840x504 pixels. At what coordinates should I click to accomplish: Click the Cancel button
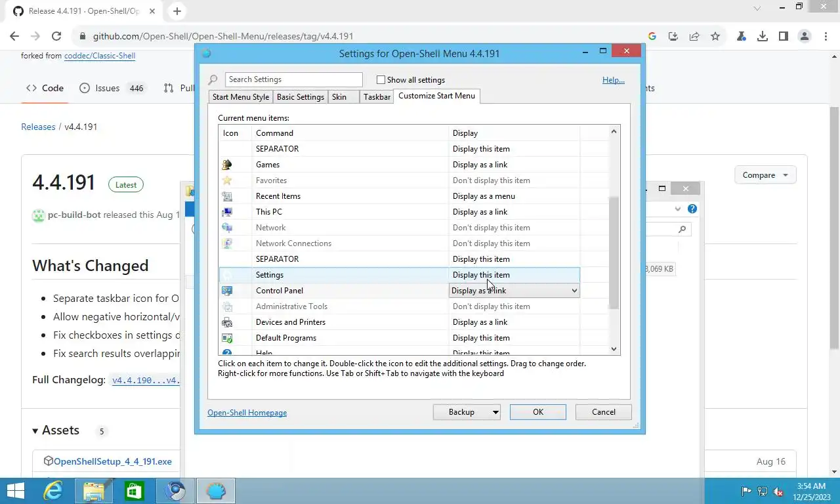click(604, 412)
